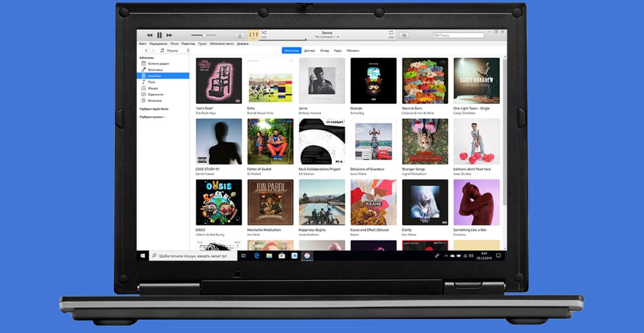This screenshot has width=644, height=333.
Task: Open the AirPlay output button
Action: coord(240,35)
